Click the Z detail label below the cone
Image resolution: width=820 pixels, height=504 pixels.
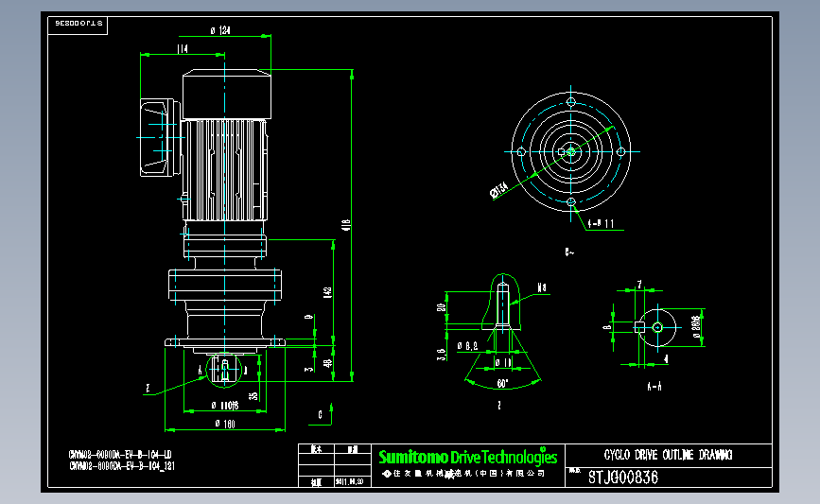tap(498, 406)
